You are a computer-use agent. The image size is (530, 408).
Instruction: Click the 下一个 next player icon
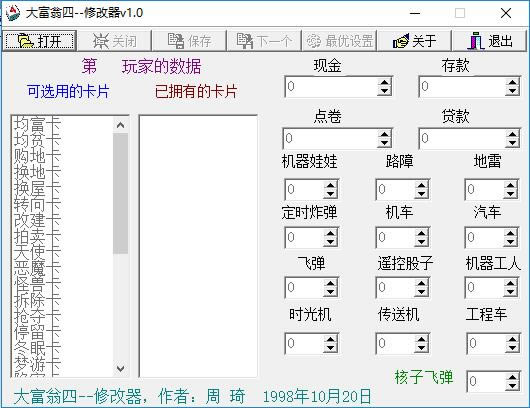tap(245, 41)
